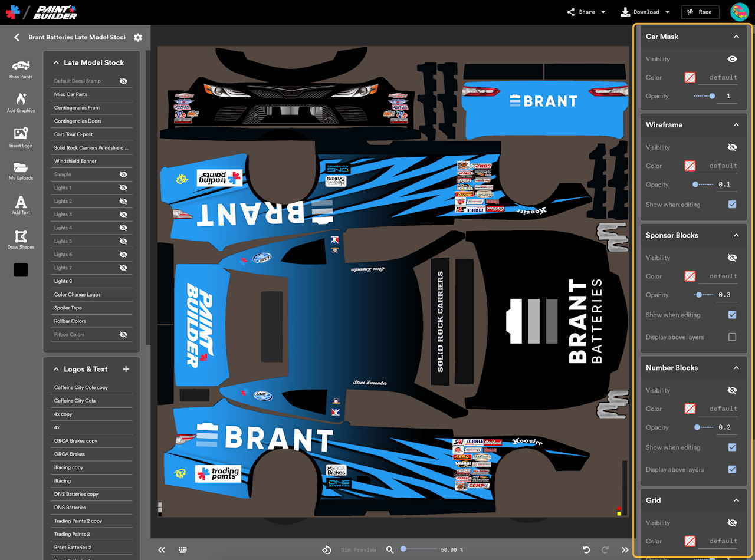The image size is (755, 560).
Task: Toggle Sponsor Blocks visibility eye
Action: point(732,258)
